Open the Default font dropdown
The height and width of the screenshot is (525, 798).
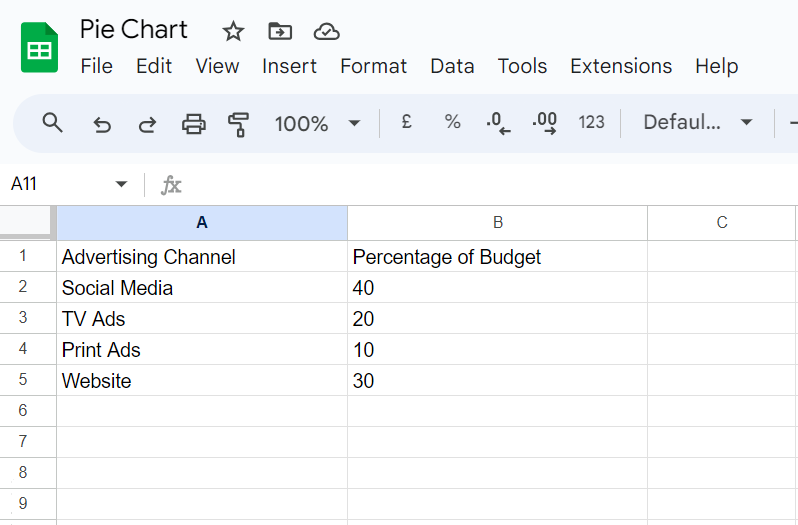(x=697, y=122)
